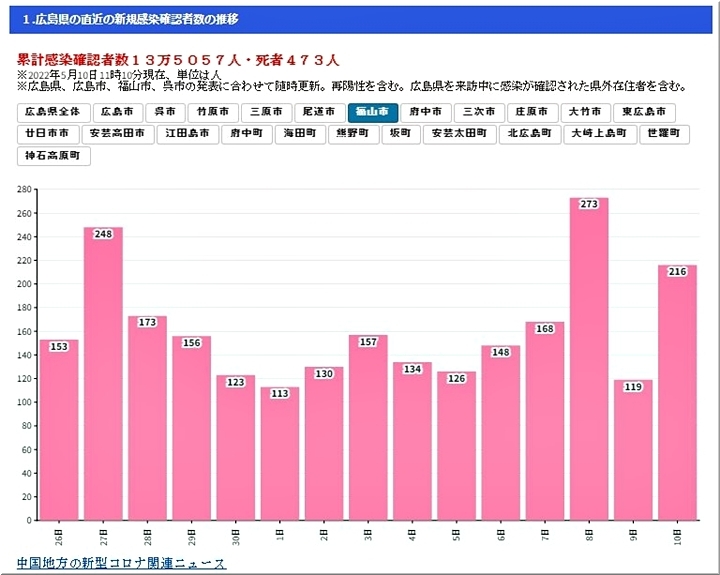Choose the 廿日市市 button
Screen dimensions: 720x575
click(47, 133)
